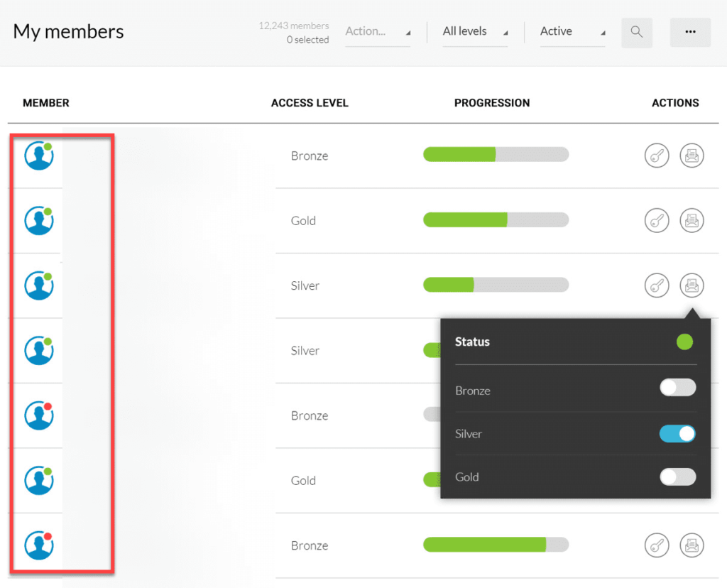Click the Bronze label in Status popup

(x=472, y=391)
